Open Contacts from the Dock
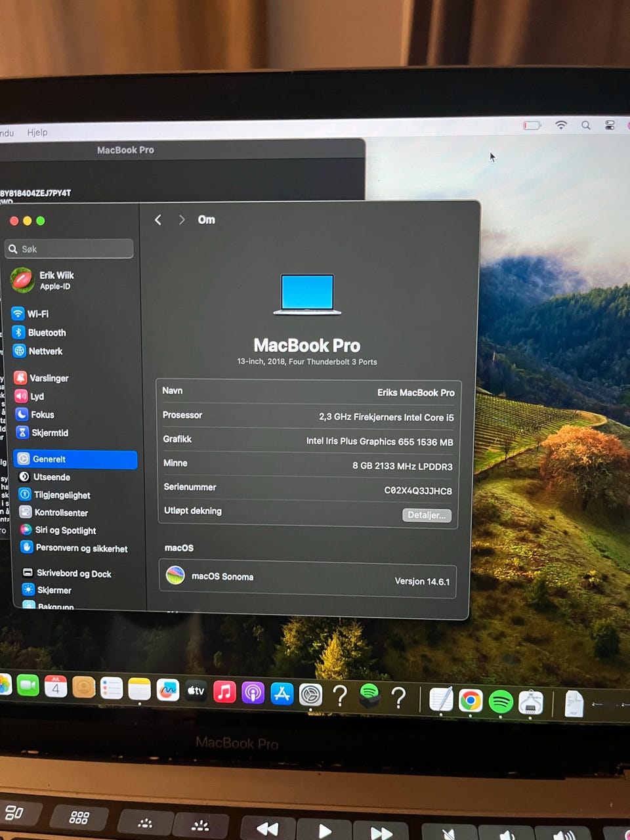630x840 pixels. [x=84, y=688]
